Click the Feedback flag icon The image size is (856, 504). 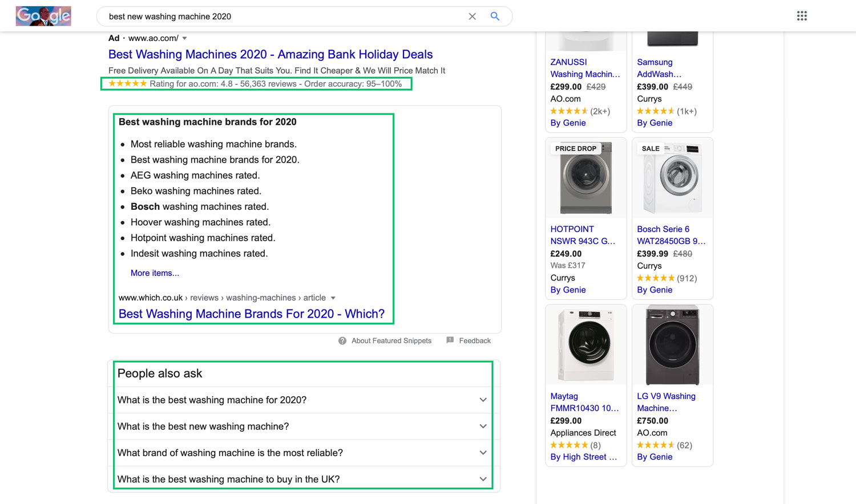click(x=450, y=340)
